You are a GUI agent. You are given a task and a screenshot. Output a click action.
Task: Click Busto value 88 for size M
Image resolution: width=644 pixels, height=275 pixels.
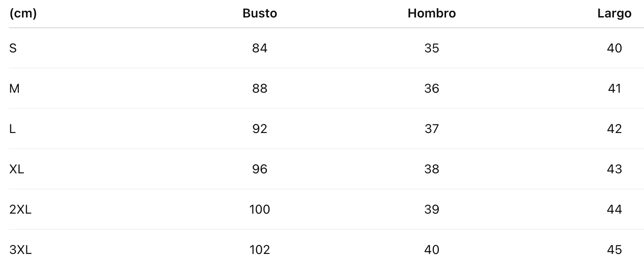click(260, 88)
